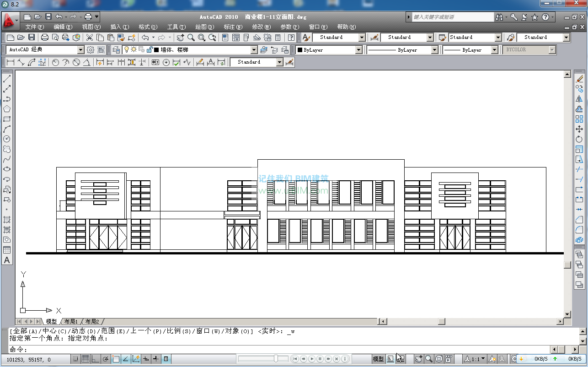Image resolution: width=588 pixels, height=367 pixels.
Task: Select the Erase tool in the Modify toolbar
Action: [x=579, y=79]
